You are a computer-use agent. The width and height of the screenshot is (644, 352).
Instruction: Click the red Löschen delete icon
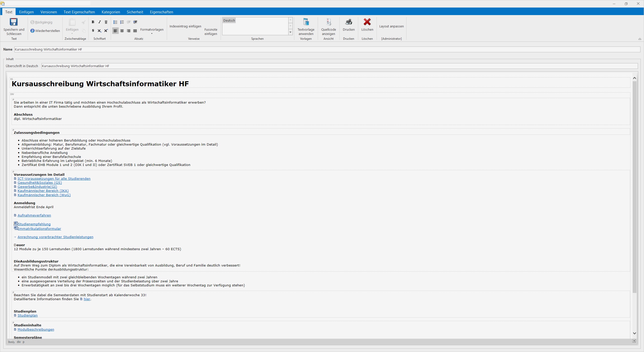tap(367, 22)
